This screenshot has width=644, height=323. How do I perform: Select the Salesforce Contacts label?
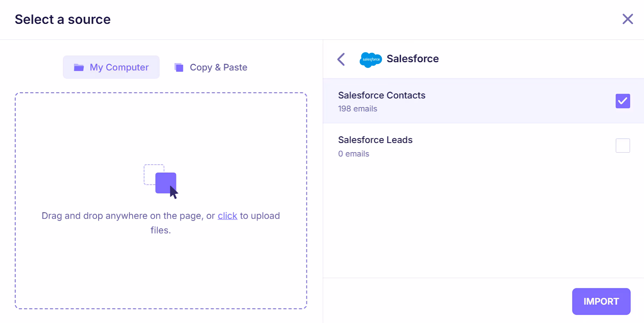pos(381,95)
